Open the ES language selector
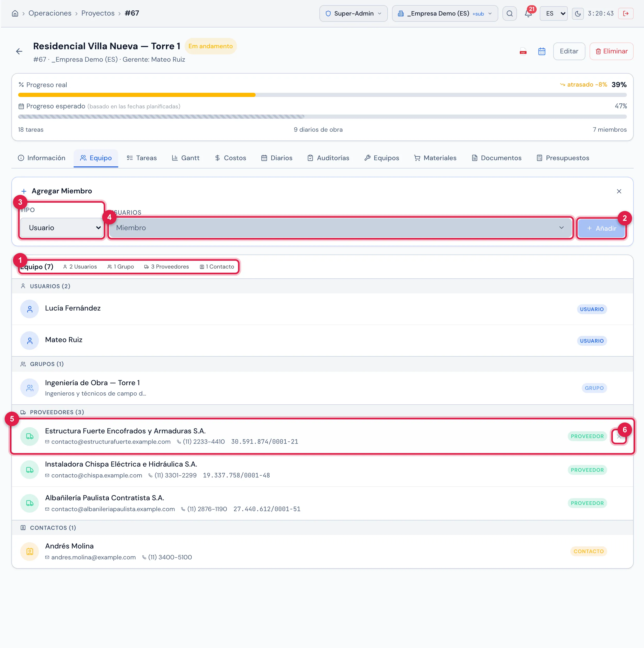 pyautogui.click(x=554, y=13)
